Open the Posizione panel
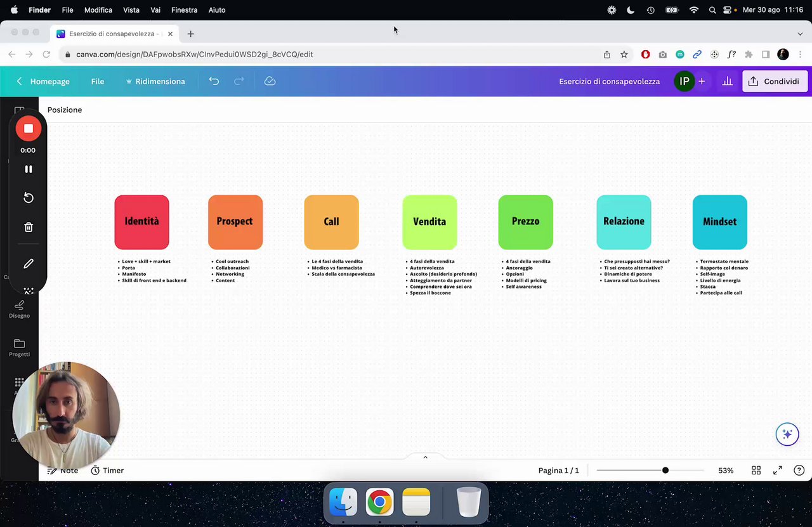This screenshot has width=812, height=527. click(x=65, y=110)
